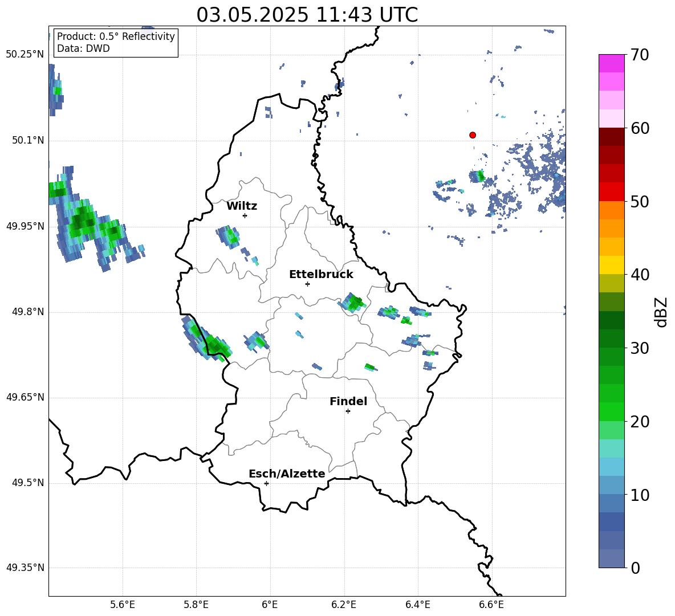Click the Findel station cross marker
Image resolution: width=675 pixels, height=616 pixels.
pos(348,411)
